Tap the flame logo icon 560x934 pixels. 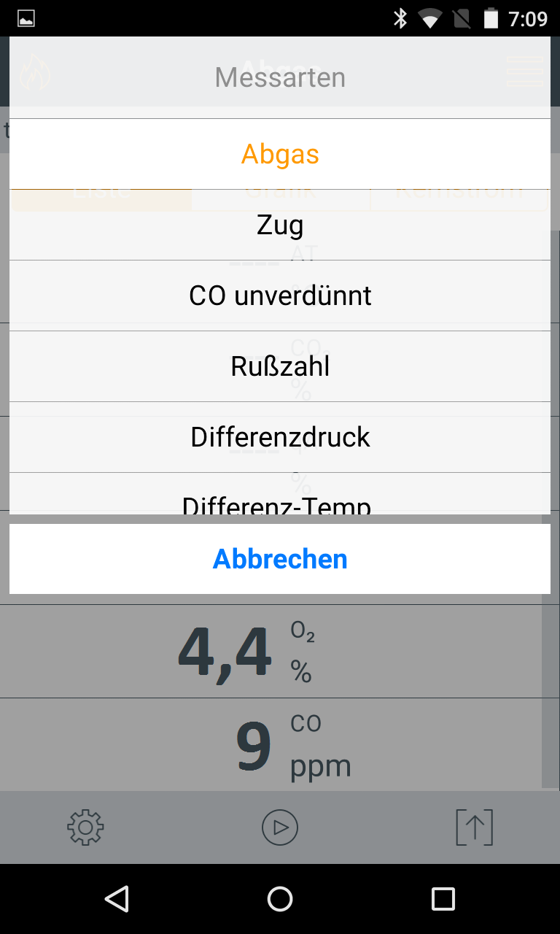point(34,72)
